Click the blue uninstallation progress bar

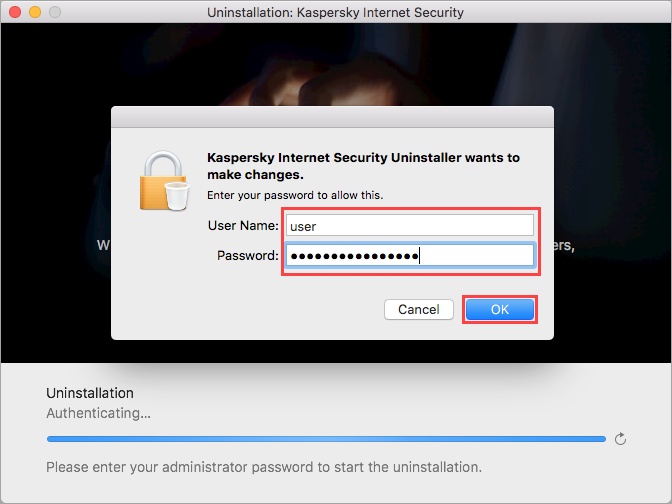point(326,439)
